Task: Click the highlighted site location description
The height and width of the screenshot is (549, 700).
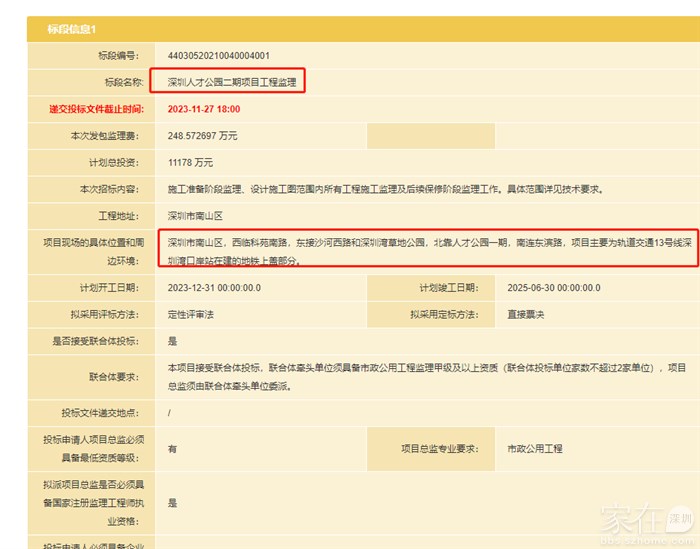Action: (427, 251)
